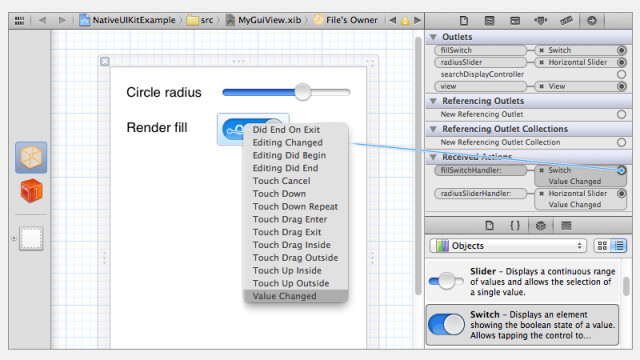Click the fillSwitchHandler action connection circle

621,171
